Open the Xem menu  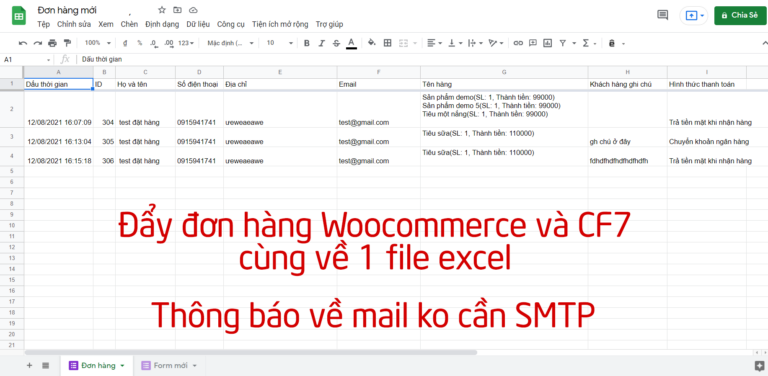(x=106, y=24)
